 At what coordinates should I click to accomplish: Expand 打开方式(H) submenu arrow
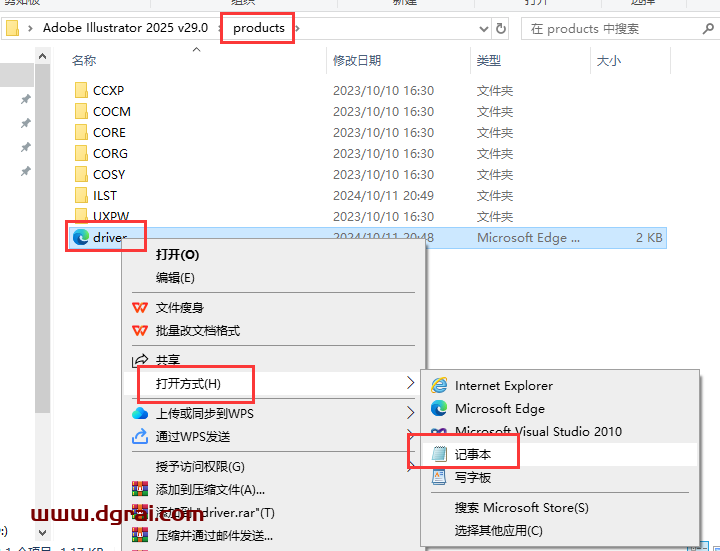411,383
